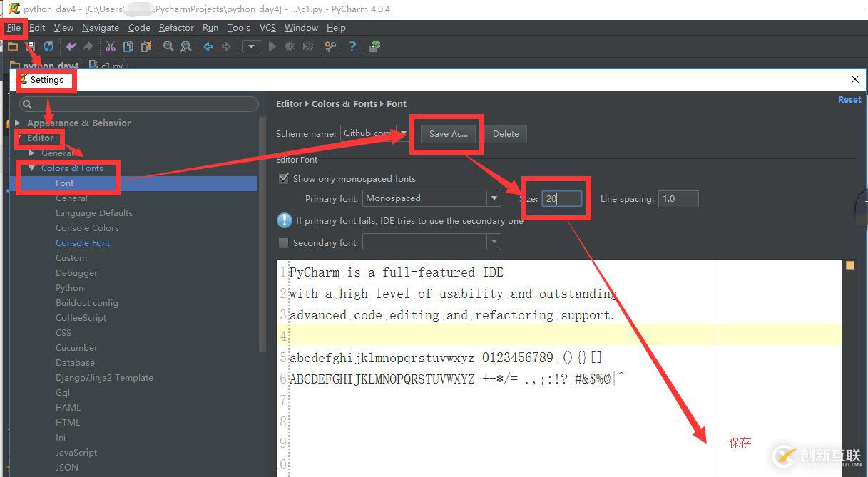The height and width of the screenshot is (477, 868).
Task: Open the Tools menu
Action: pos(239,27)
